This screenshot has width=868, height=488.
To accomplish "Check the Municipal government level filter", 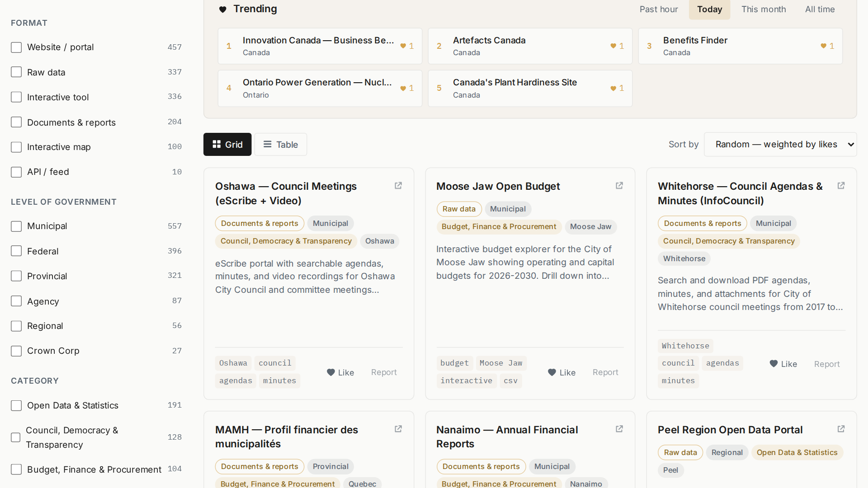I will tap(16, 226).
